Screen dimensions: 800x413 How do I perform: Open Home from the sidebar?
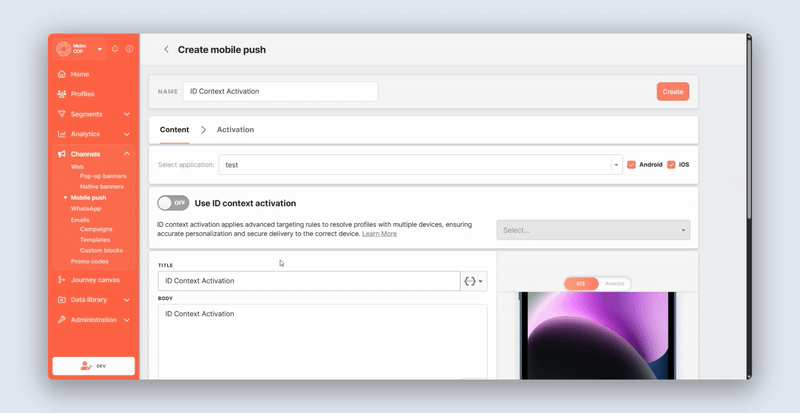(x=79, y=74)
